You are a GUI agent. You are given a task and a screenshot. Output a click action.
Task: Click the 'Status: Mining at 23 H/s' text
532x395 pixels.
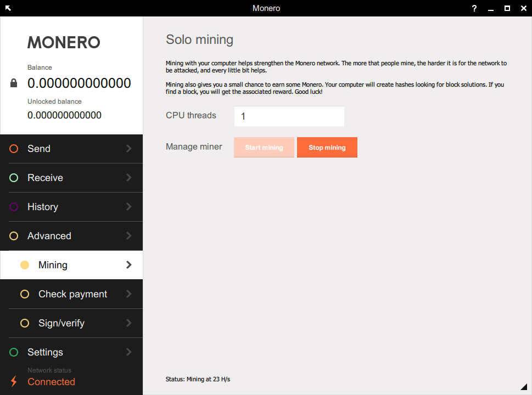[198, 380]
